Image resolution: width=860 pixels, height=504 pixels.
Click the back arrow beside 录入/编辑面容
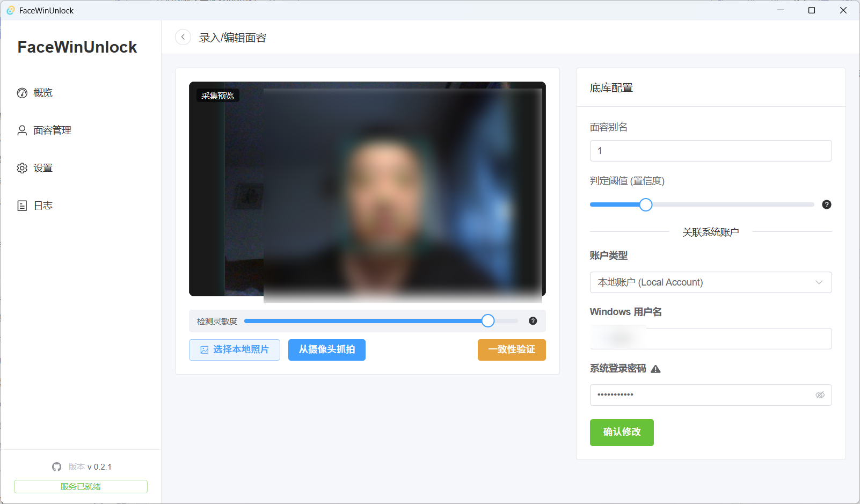(x=183, y=37)
